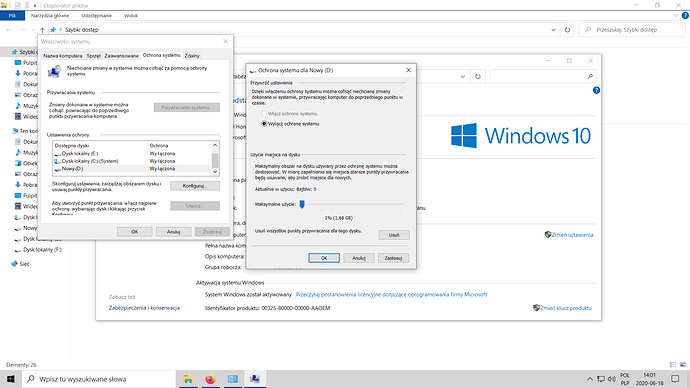Screen dimensions: 690x388
Task: Open File Explorer taskbar icon
Action: tap(188, 379)
